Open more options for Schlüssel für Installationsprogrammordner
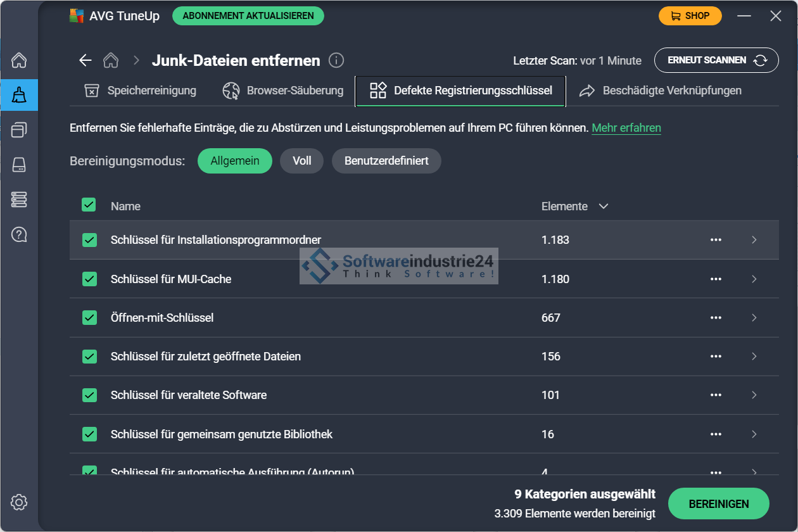798x532 pixels. click(716, 240)
